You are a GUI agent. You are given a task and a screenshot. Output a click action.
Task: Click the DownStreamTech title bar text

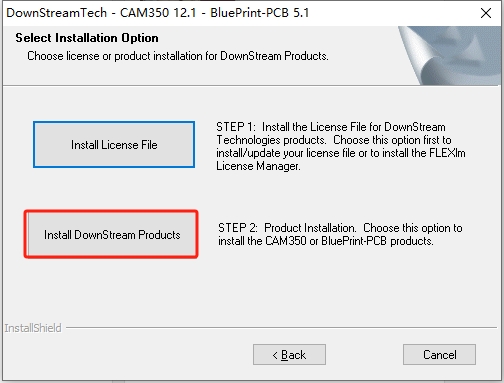[57, 13]
